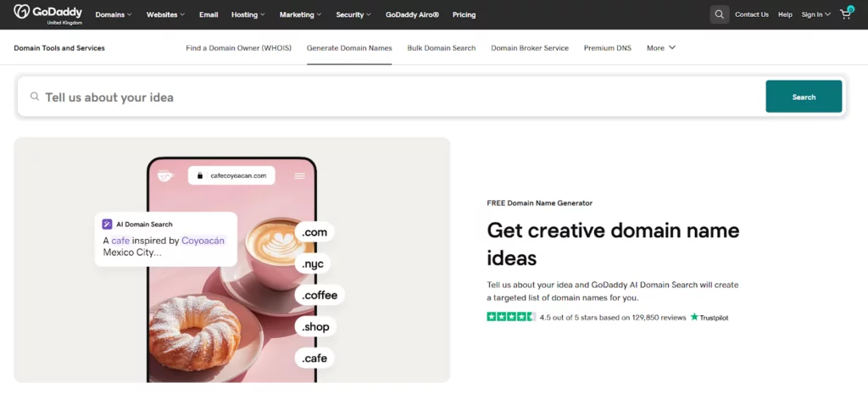The image size is (868, 394).
Task: Click the hamburger menu in phone mockup
Action: [299, 175]
